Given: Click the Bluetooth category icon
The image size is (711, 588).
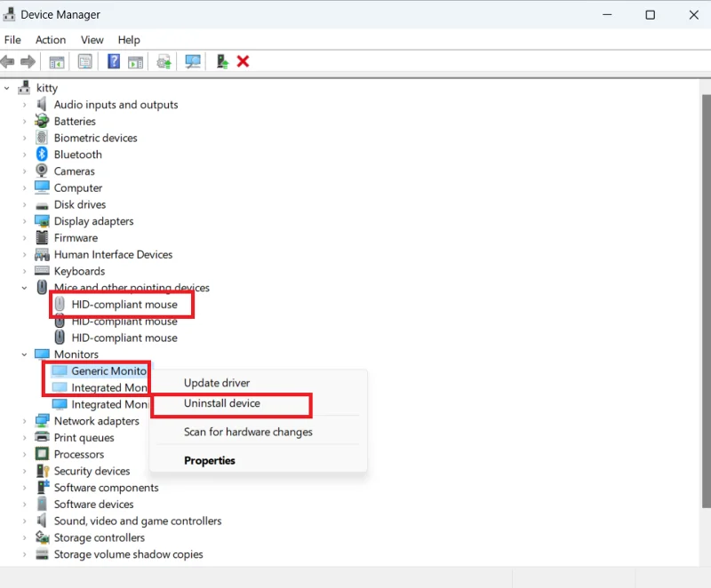Looking at the screenshot, I should [42, 154].
